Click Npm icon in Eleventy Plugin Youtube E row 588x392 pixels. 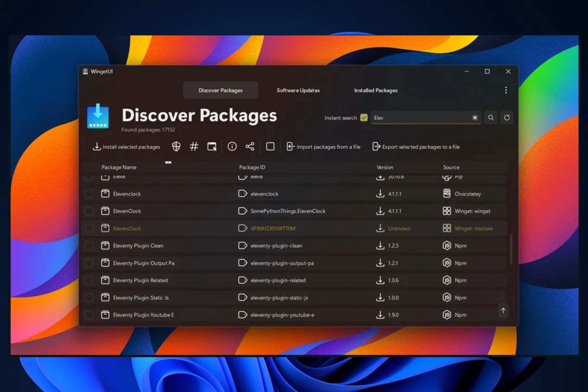tap(447, 315)
